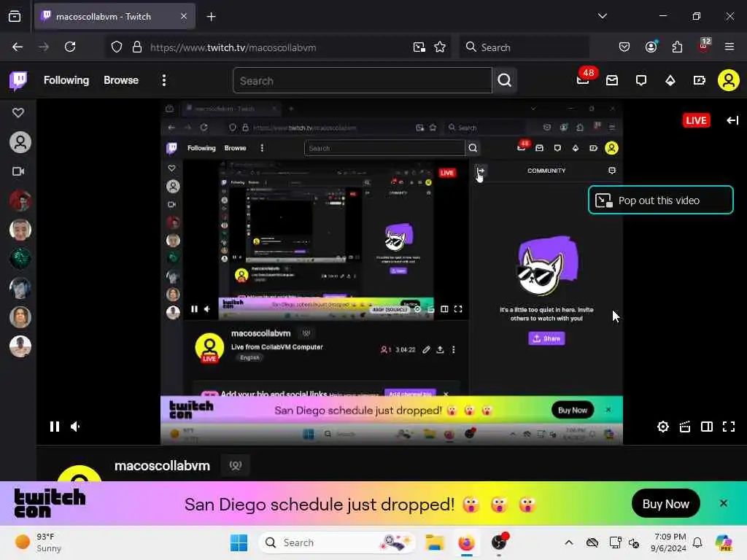Open the tracking protection shield icon
Image resolution: width=747 pixels, height=560 pixels.
pyautogui.click(x=117, y=47)
